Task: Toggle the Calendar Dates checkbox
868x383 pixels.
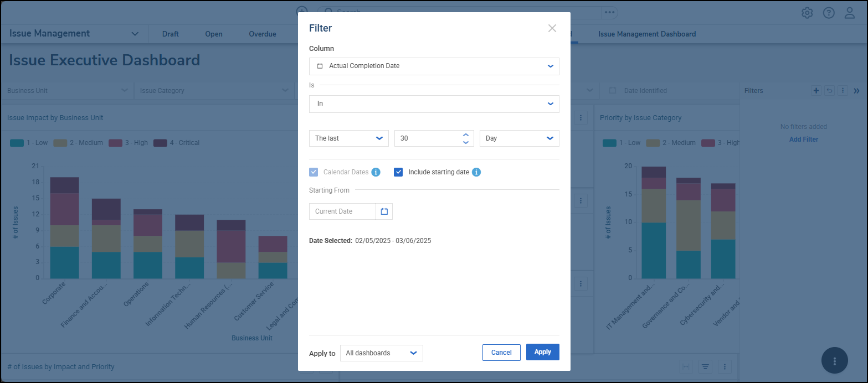Action: pyautogui.click(x=314, y=172)
